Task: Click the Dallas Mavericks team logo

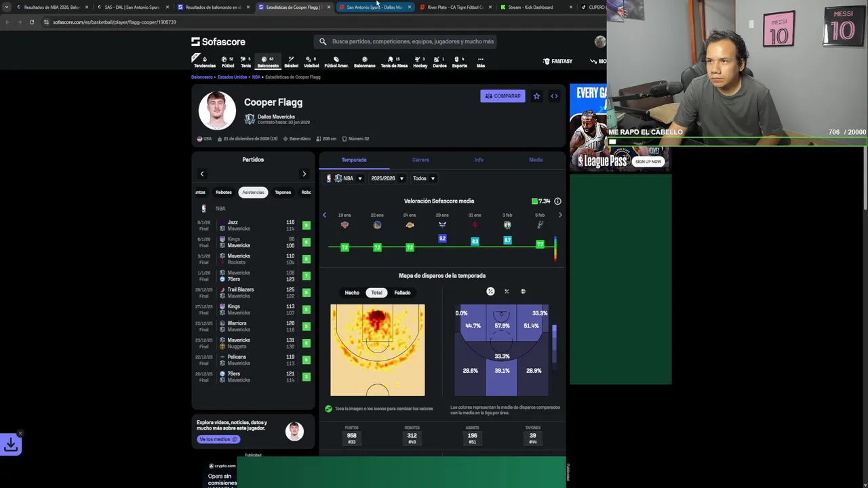Action: (x=250, y=119)
